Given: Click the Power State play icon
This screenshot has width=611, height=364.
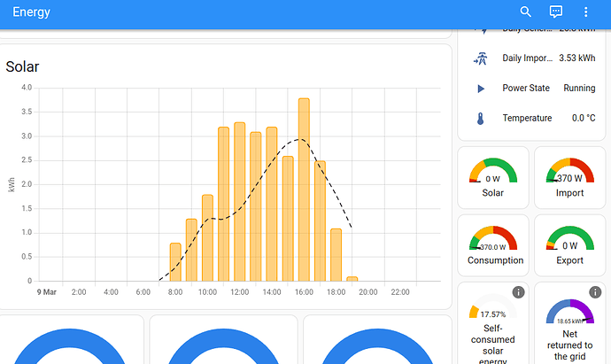Looking at the screenshot, I should [481, 89].
